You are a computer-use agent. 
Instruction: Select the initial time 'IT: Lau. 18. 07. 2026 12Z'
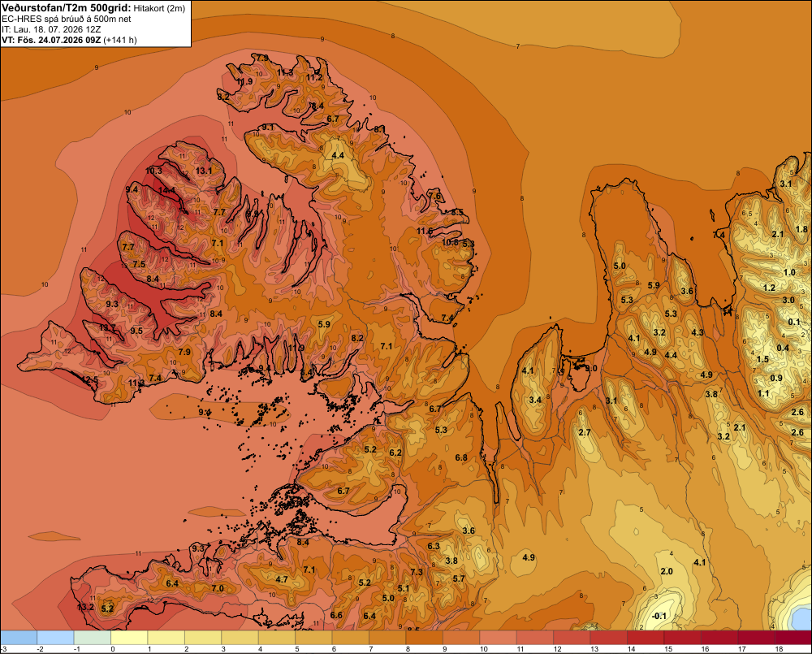tap(51, 29)
